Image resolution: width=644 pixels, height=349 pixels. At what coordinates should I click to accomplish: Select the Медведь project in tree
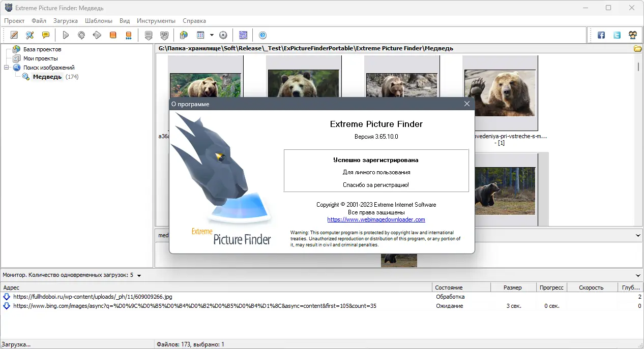[47, 77]
